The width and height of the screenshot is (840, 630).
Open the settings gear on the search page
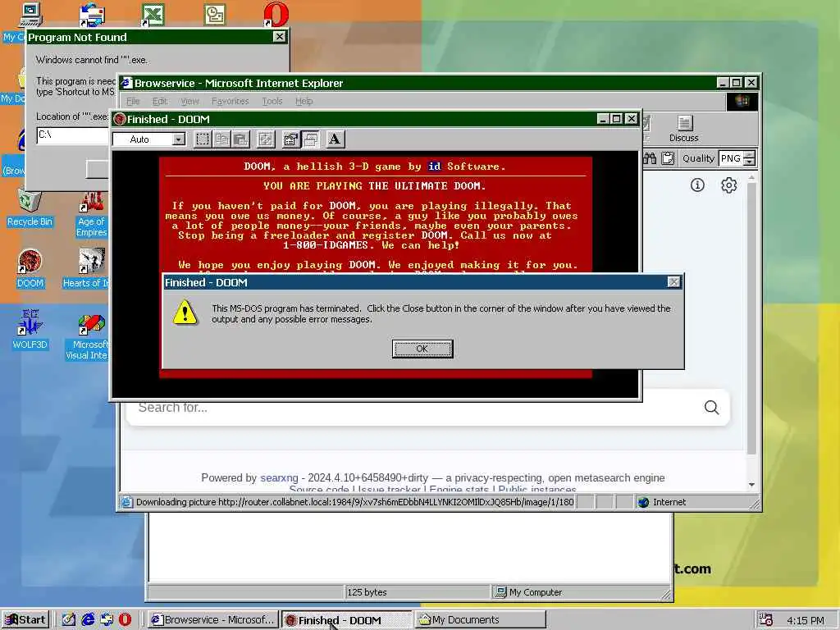728,185
